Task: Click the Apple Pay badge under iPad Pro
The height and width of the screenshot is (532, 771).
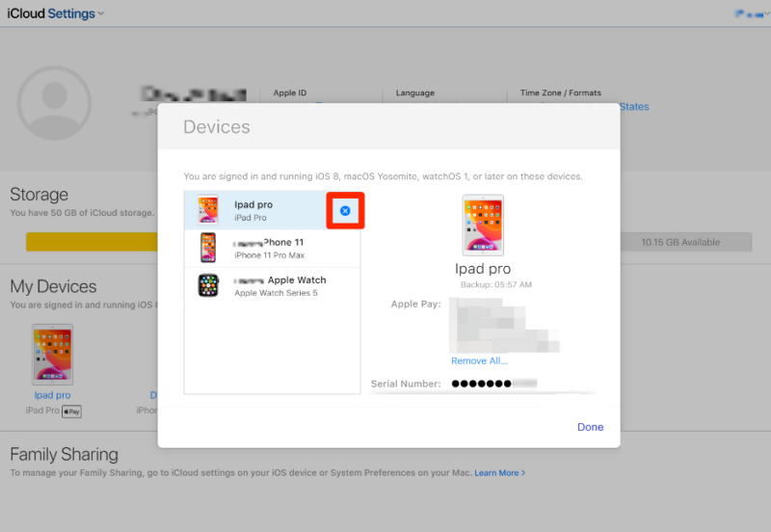Action: (71, 412)
